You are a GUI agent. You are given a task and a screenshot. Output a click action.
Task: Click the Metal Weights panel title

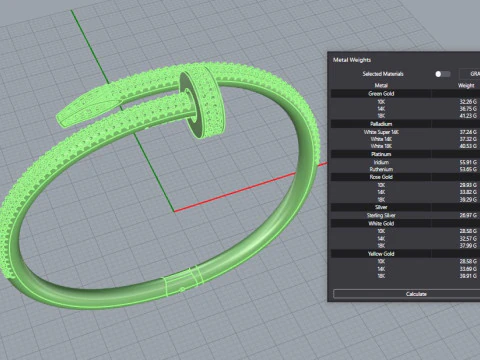(352, 60)
